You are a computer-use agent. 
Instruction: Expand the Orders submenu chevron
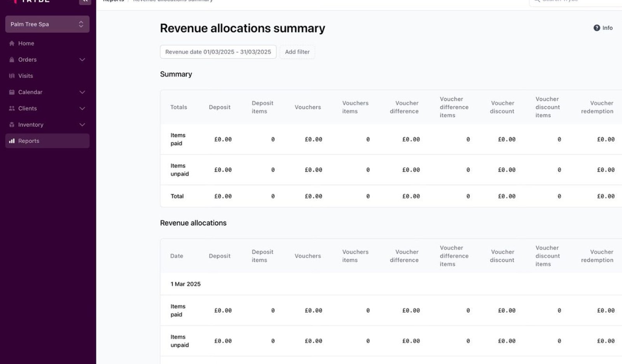tap(82, 60)
